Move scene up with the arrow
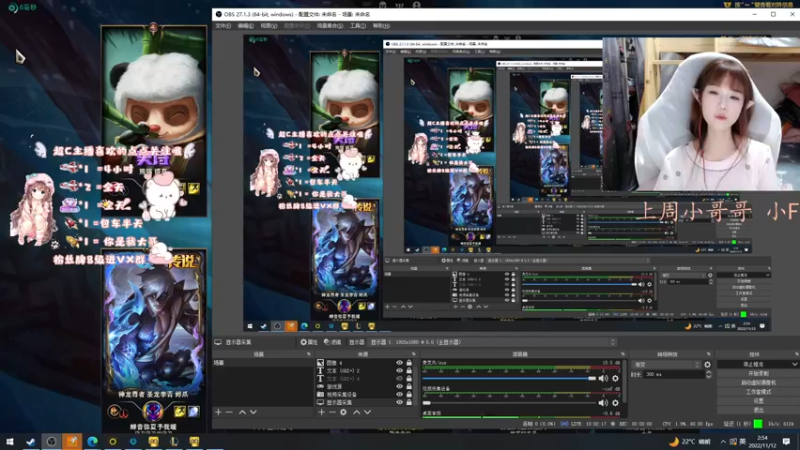This screenshot has width=800, height=450. pyautogui.click(x=242, y=412)
